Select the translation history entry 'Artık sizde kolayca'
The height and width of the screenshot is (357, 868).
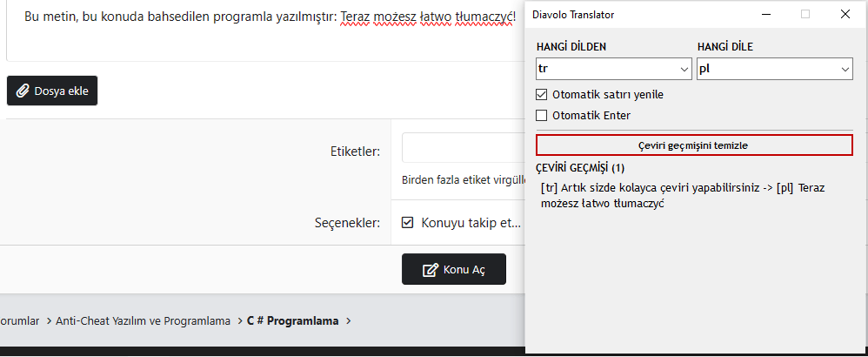(683, 196)
